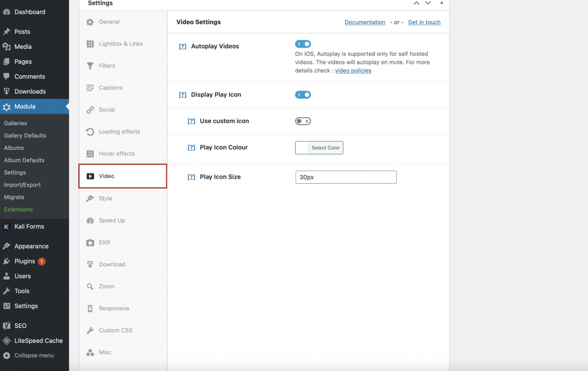Open Gallery Defaults submenu item

pyautogui.click(x=25, y=136)
